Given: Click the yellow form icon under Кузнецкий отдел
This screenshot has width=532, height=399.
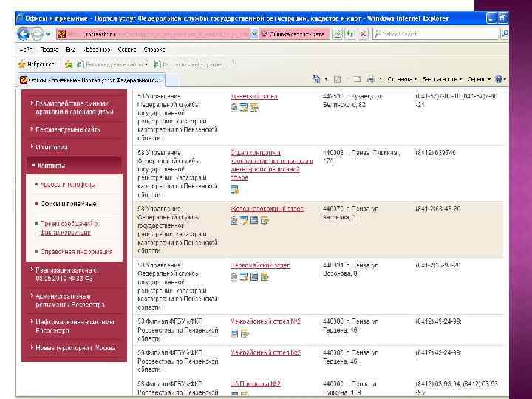Looking at the screenshot, I should (254, 108).
